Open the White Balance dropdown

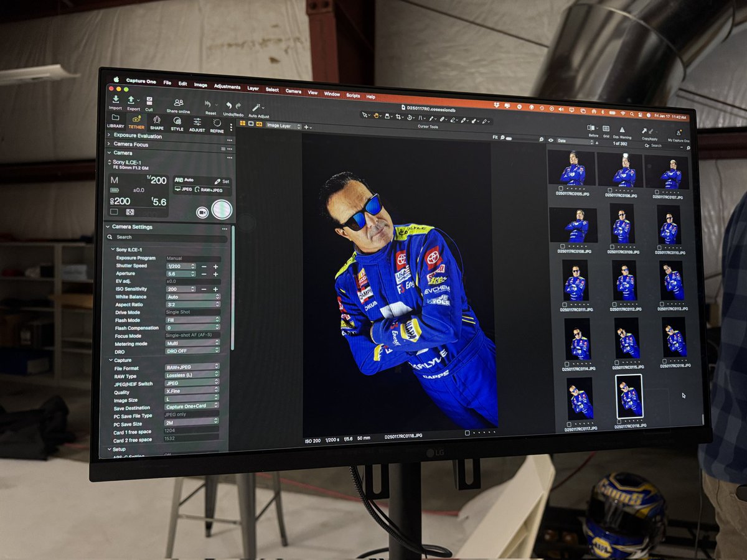pyautogui.click(x=193, y=297)
